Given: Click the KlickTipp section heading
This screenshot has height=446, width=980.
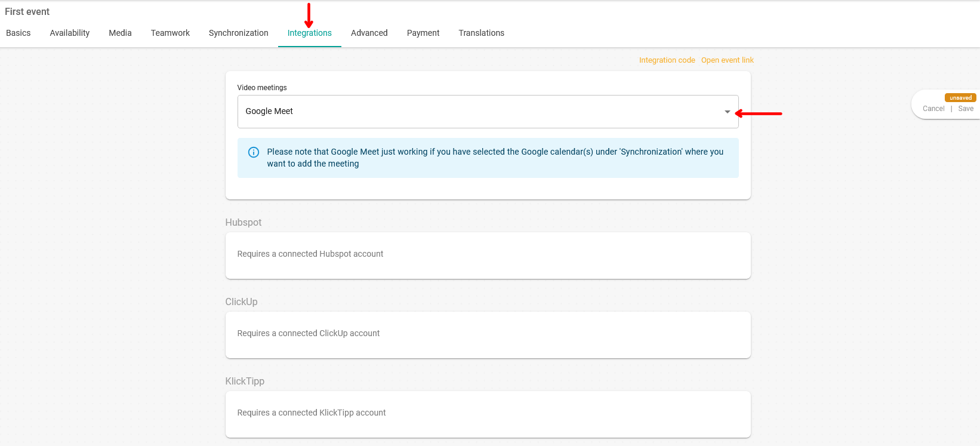Looking at the screenshot, I should click(x=245, y=381).
